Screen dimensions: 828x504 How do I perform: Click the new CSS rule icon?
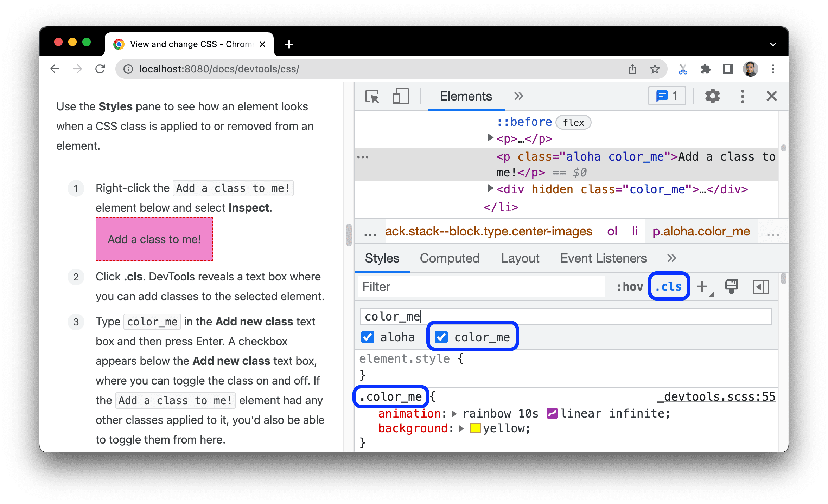pos(706,286)
